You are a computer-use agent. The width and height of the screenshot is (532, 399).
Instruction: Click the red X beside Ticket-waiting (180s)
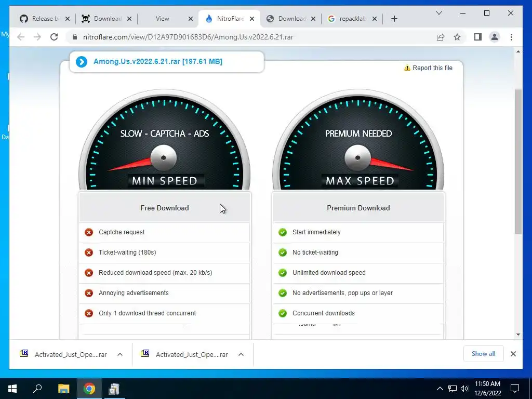(x=89, y=252)
